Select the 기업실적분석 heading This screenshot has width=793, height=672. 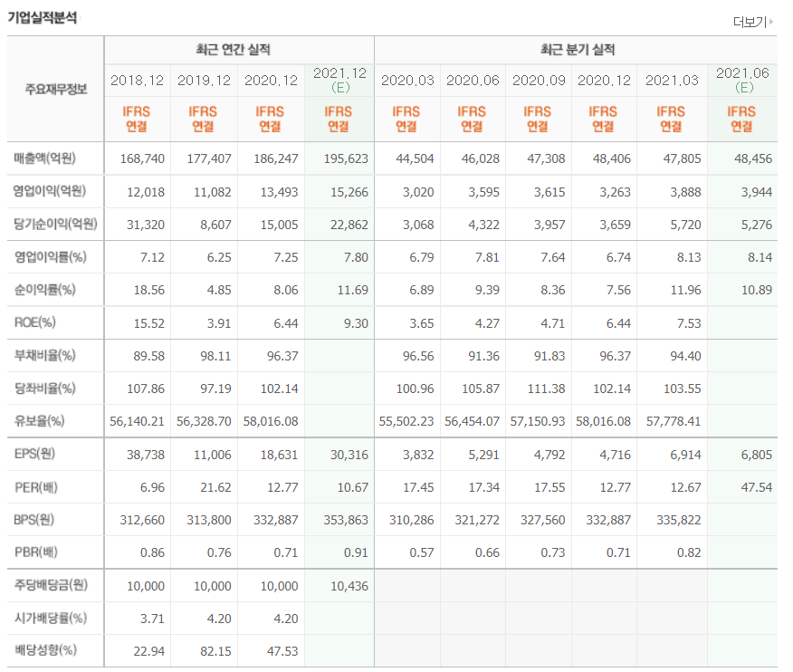pos(43,18)
